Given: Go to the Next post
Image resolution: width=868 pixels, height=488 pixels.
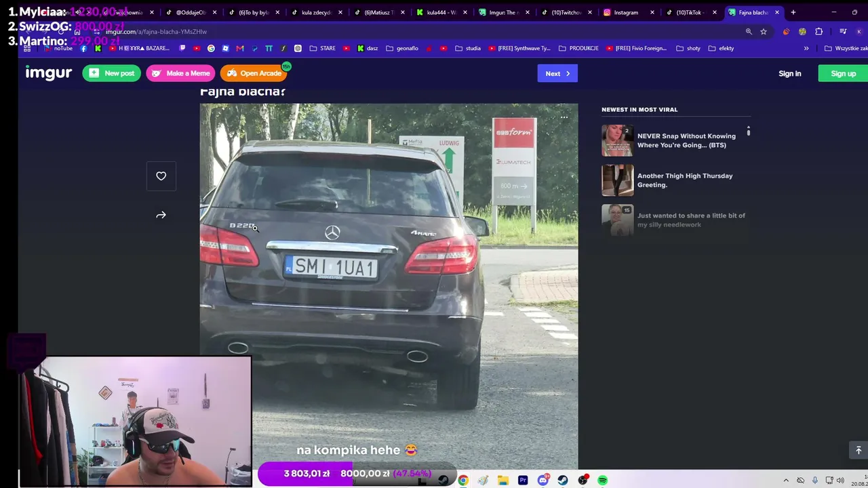Looking at the screenshot, I should 557,73.
